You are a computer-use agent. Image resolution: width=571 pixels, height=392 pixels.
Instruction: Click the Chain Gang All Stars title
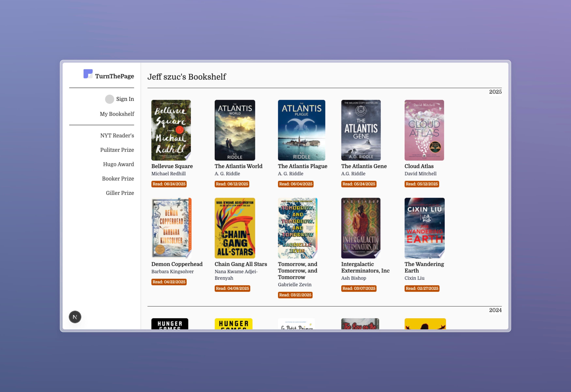(x=241, y=264)
